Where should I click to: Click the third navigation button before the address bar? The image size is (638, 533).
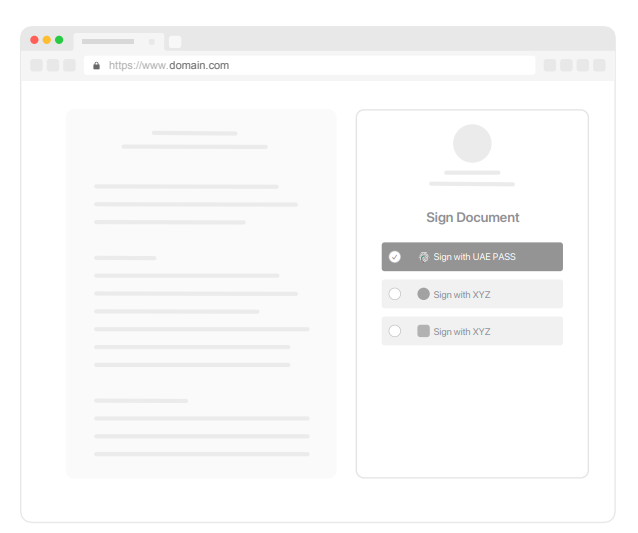point(69,65)
